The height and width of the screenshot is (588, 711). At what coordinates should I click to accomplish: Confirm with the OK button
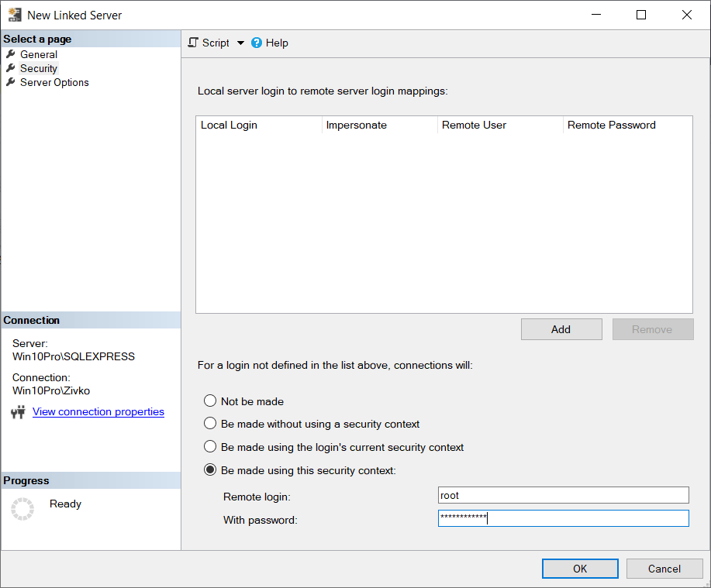(x=579, y=568)
